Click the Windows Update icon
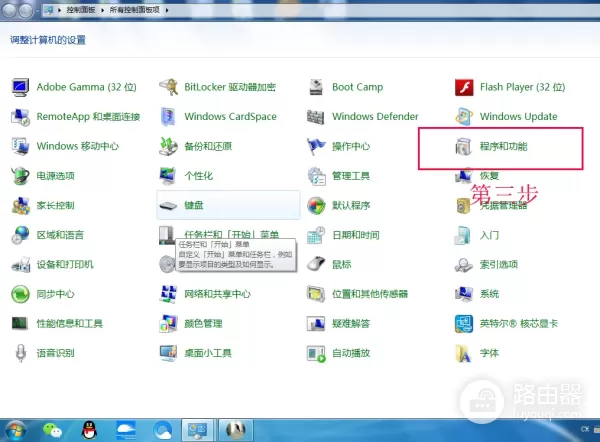This screenshot has width=600, height=442. coord(464,117)
